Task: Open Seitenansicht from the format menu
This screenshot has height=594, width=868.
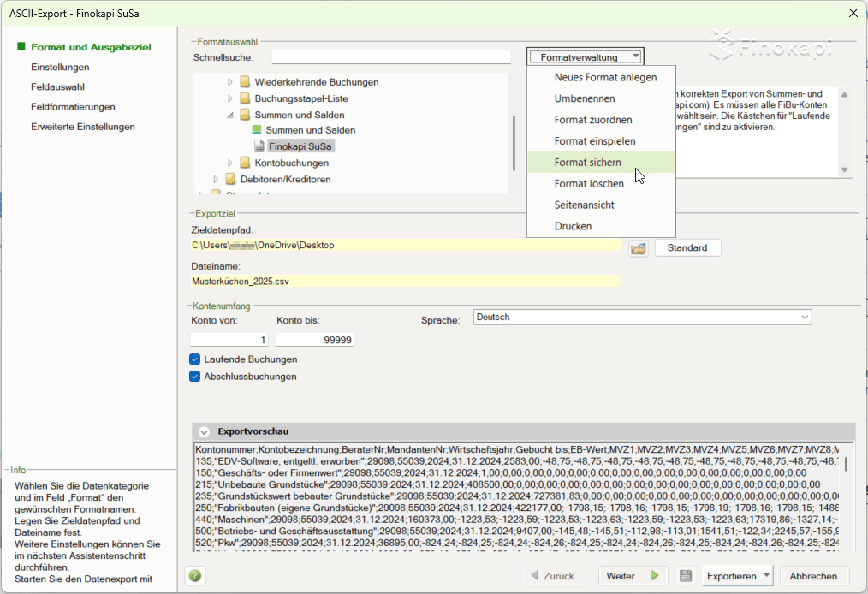Action: click(601, 205)
